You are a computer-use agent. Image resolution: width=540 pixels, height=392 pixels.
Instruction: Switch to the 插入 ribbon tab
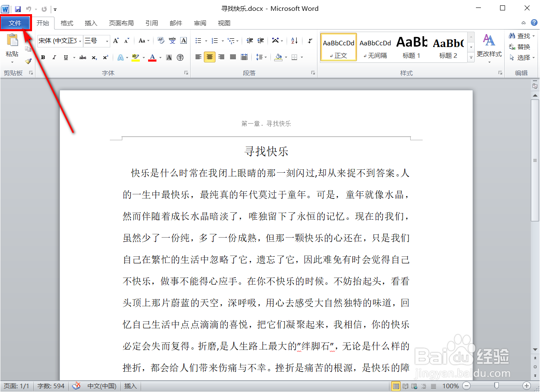pyautogui.click(x=91, y=23)
